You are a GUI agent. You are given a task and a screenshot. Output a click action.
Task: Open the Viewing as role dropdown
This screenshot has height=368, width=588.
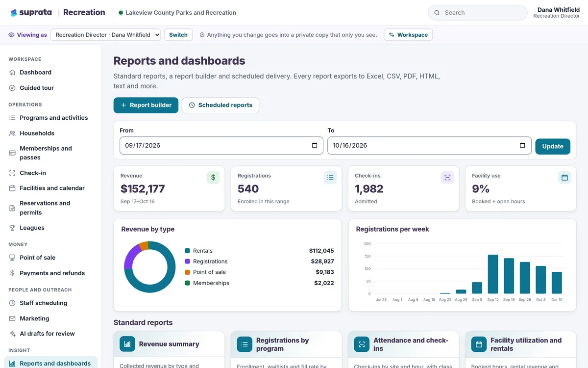[105, 35]
